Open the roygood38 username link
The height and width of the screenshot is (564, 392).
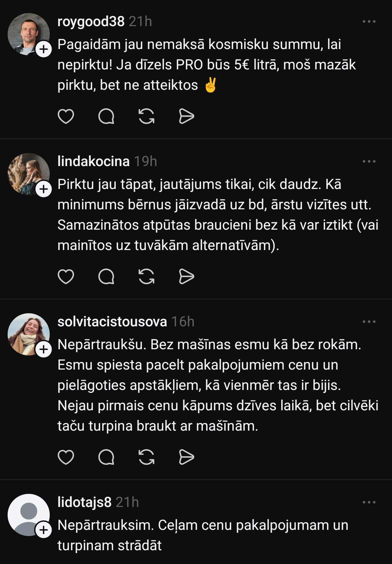pyautogui.click(x=91, y=21)
